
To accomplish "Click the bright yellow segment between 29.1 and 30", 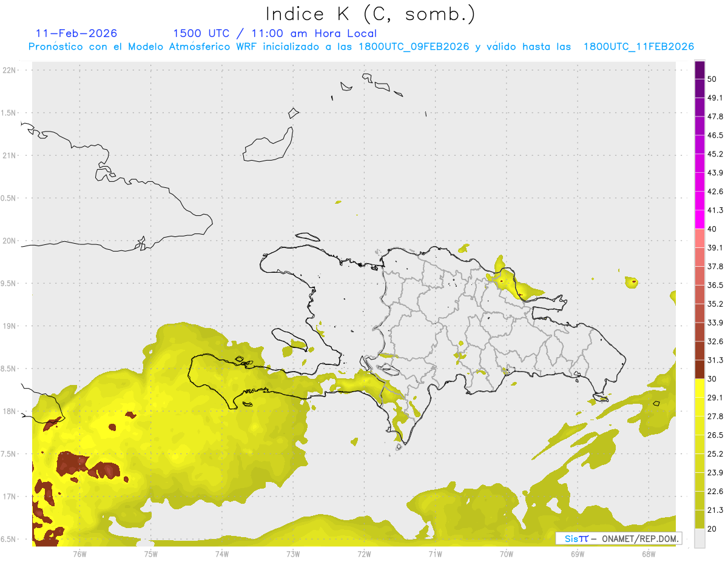I will [699, 388].
